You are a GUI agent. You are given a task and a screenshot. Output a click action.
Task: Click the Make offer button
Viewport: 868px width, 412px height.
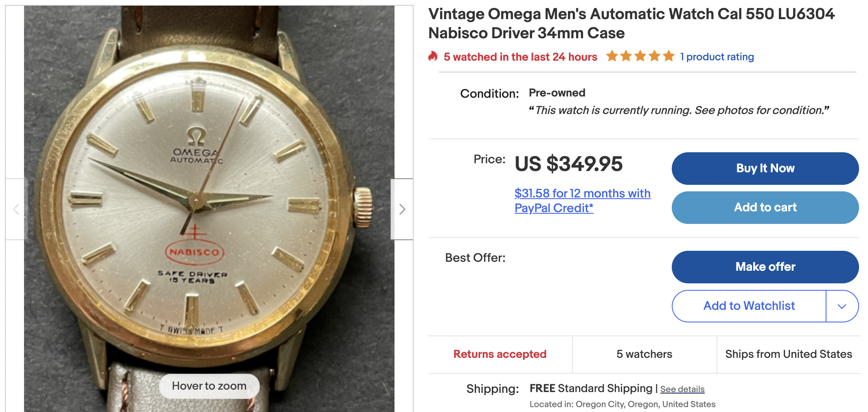(765, 267)
